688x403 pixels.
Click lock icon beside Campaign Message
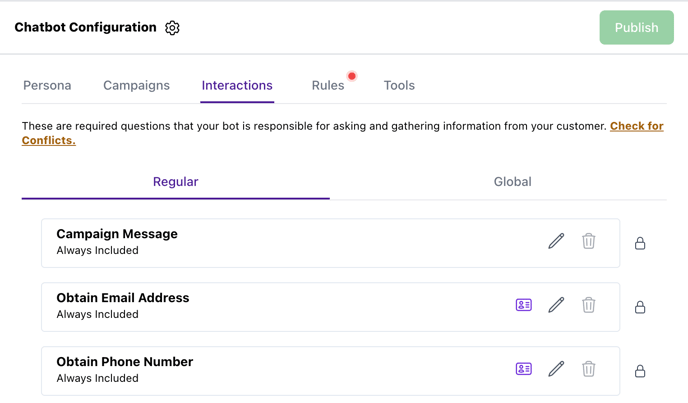tap(640, 243)
